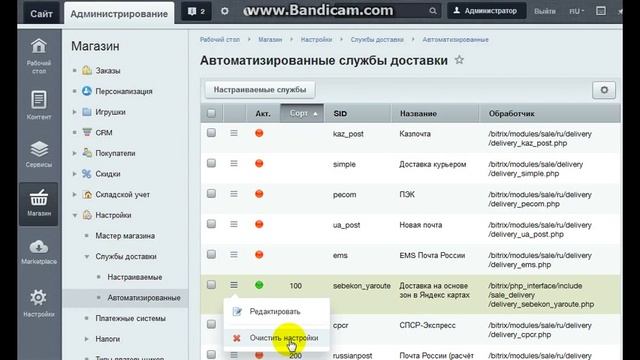
Task: Expand the Складской учет tree node
Action: click(x=74, y=195)
